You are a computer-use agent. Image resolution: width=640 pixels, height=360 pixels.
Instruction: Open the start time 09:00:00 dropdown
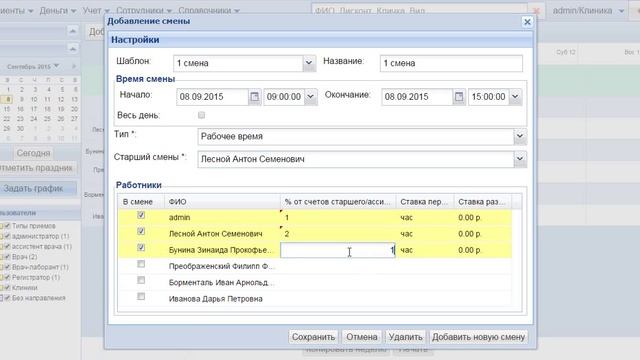pos(311,97)
